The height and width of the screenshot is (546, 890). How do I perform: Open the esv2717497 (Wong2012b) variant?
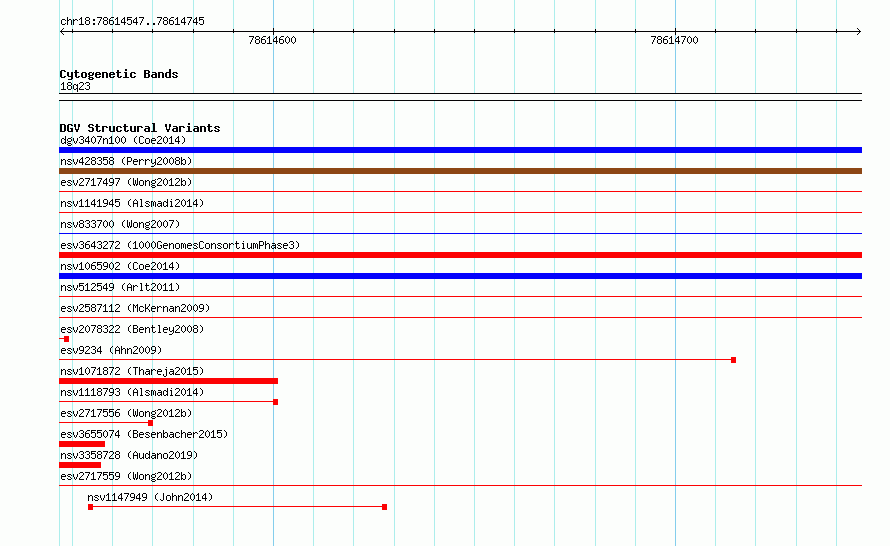(126, 182)
